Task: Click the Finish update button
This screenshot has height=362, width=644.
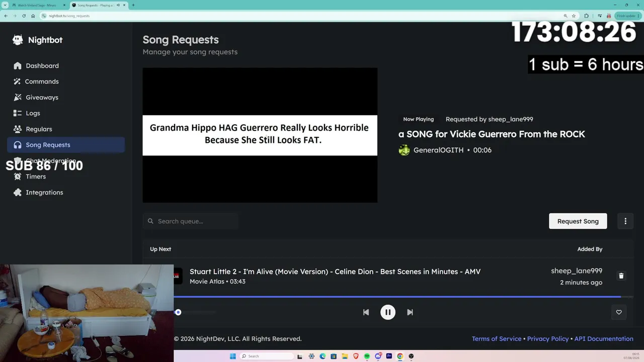Action: [x=627, y=16]
